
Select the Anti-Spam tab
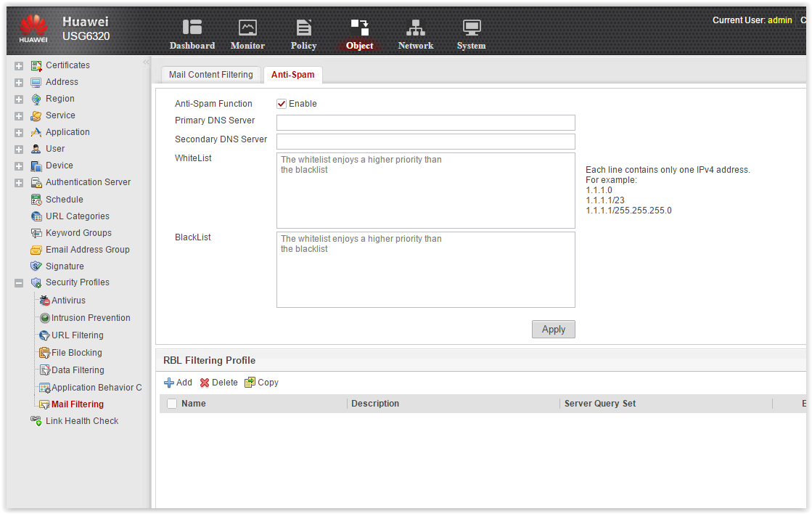point(292,75)
